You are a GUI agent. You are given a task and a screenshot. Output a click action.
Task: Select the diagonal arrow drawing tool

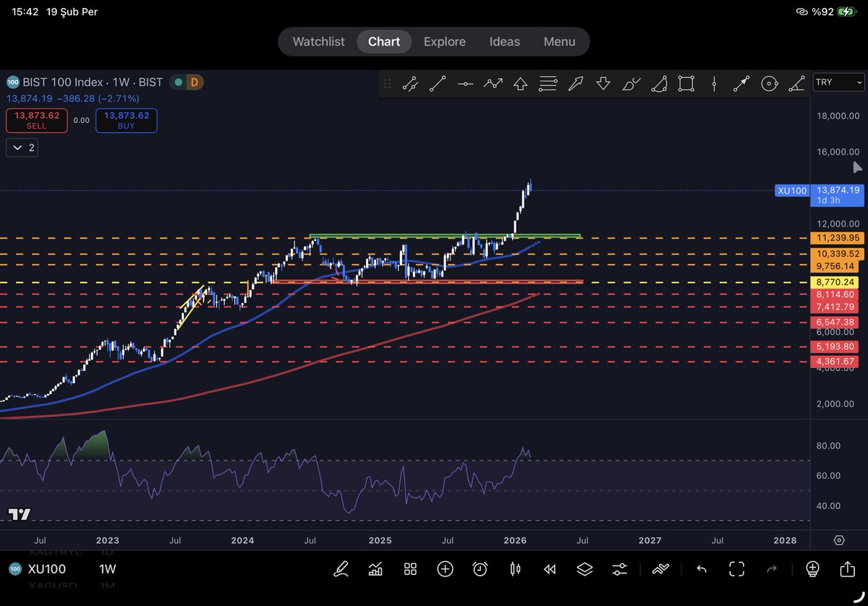click(576, 84)
